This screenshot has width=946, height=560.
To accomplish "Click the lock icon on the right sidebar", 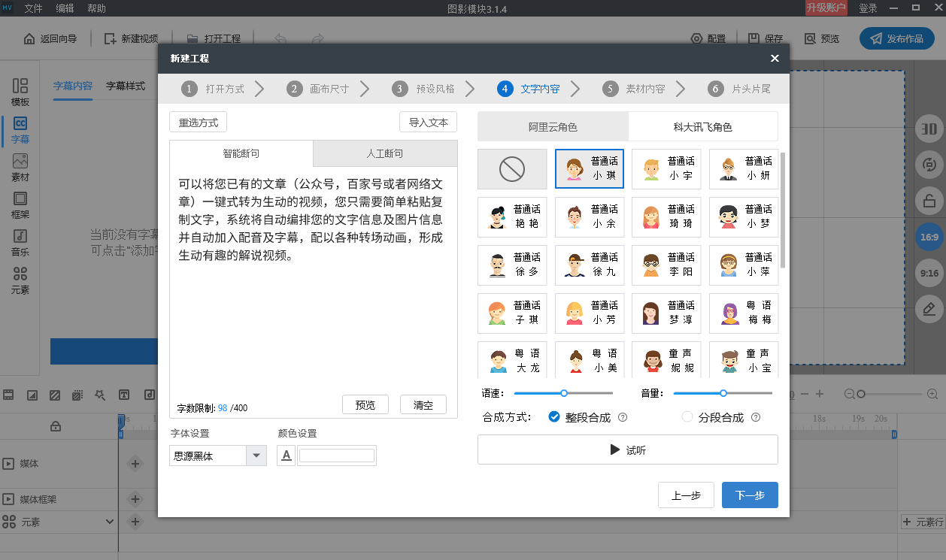I will (x=929, y=201).
